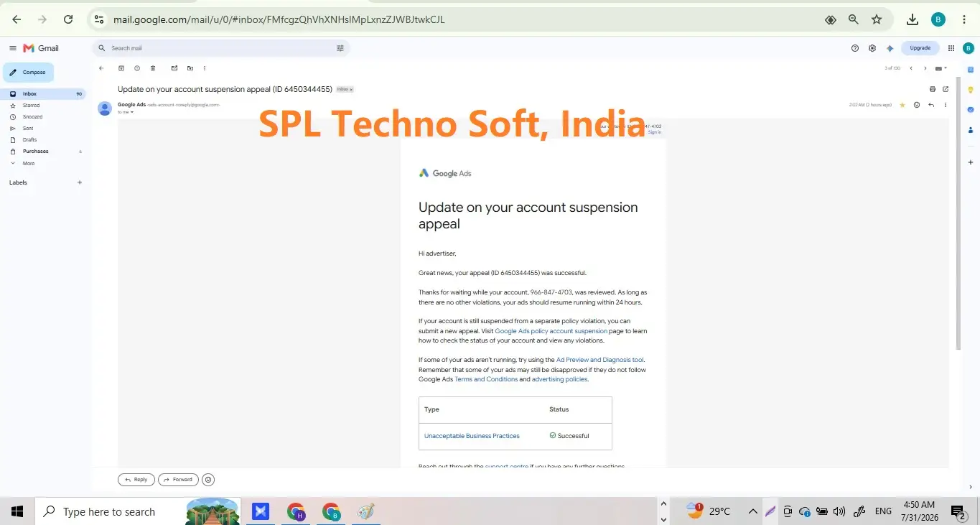
Task: Open the Google apps grid
Action: [x=951, y=48]
